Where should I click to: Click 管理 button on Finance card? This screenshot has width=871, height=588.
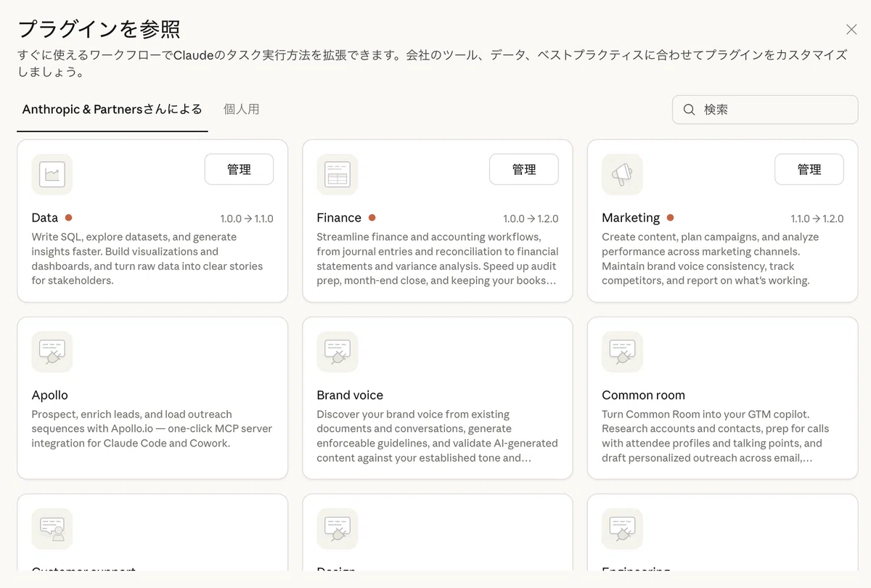tap(524, 169)
